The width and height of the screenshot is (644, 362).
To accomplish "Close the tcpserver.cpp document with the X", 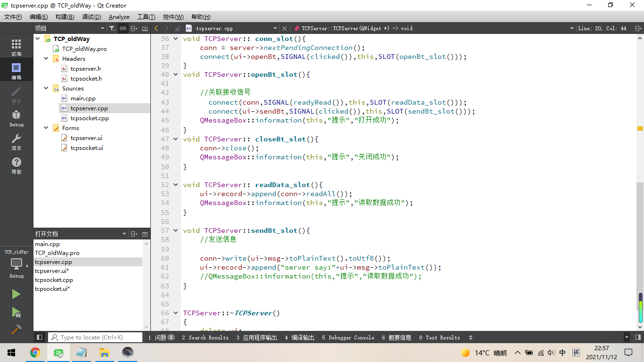I will [284, 28].
